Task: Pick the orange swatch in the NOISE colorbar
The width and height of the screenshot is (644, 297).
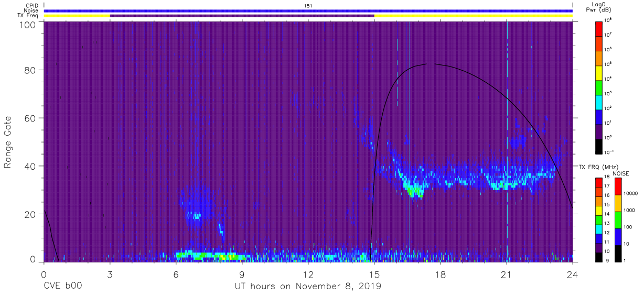Action: point(617,203)
